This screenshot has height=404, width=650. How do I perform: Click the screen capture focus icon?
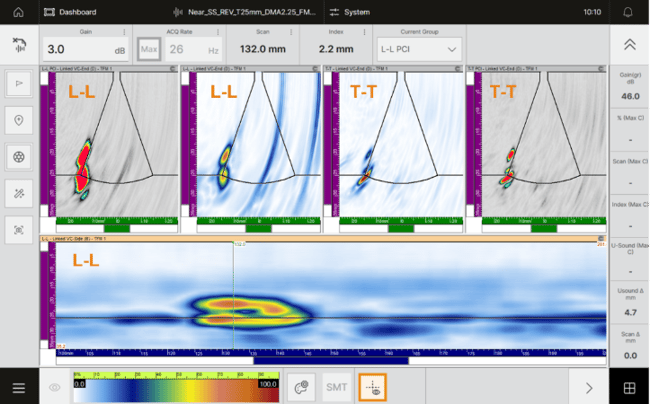pyautogui.click(x=19, y=230)
